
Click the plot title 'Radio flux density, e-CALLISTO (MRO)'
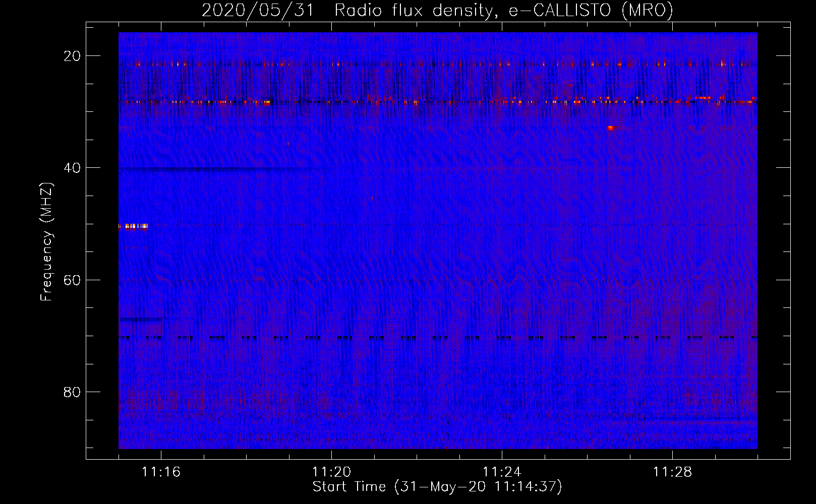(504, 10)
